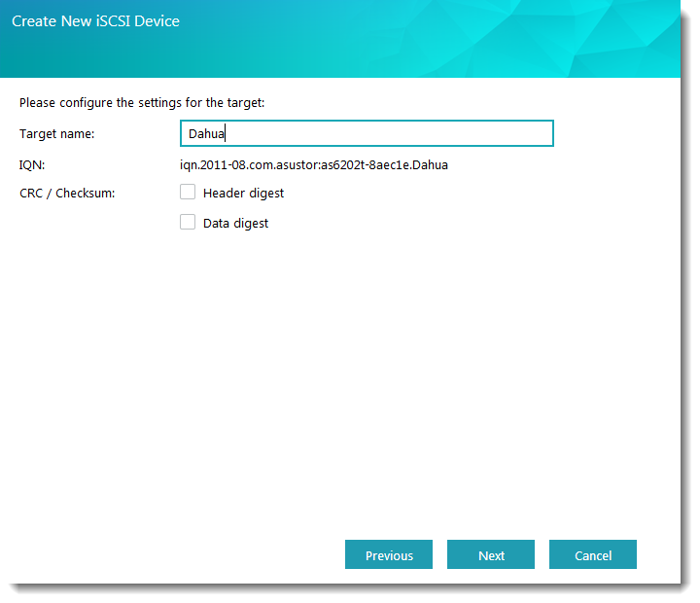The height and width of the screenshot is (603, 700).
Task: Click into the Target name field
Action: click(367, 133)
